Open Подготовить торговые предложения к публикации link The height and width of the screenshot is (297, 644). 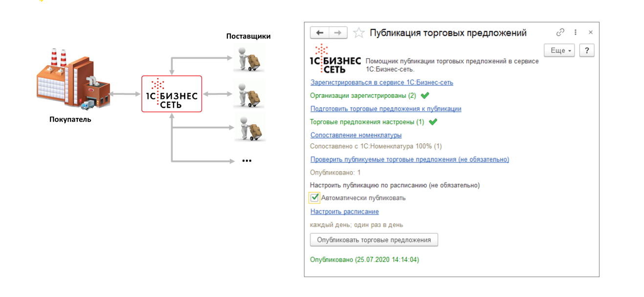[x=385, y=109]
